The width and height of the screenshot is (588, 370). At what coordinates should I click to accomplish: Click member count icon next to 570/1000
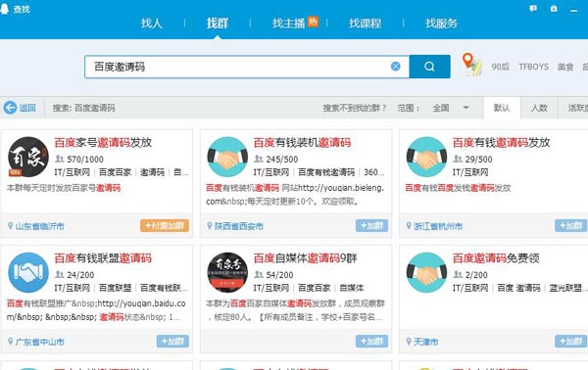[x=59, y=159]
